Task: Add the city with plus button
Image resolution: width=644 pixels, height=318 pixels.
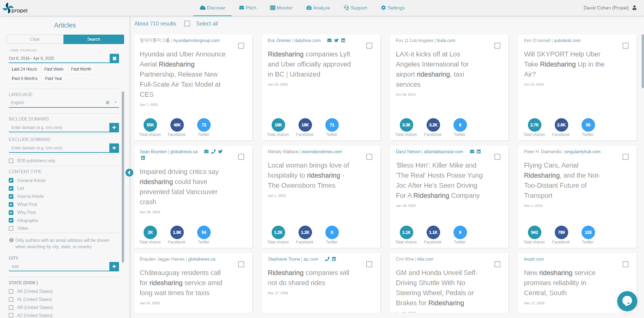Action: [114, 266]
